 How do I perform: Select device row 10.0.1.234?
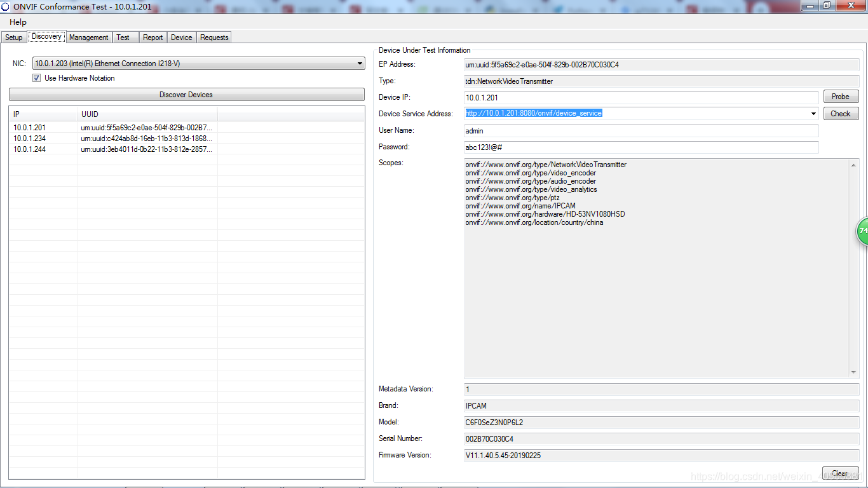(187, 139)
